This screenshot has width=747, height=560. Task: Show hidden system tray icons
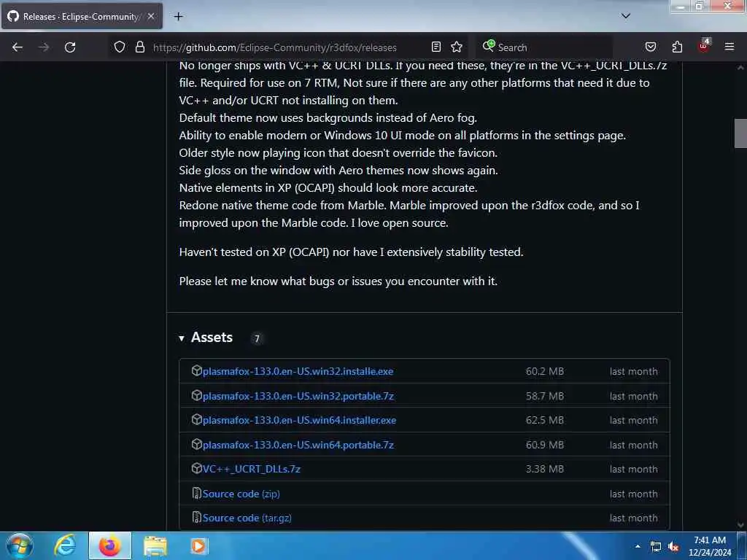[x=638, y=546]
